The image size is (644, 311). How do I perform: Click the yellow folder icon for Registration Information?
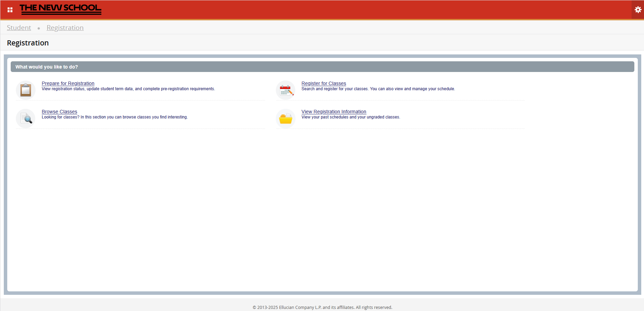286,119
